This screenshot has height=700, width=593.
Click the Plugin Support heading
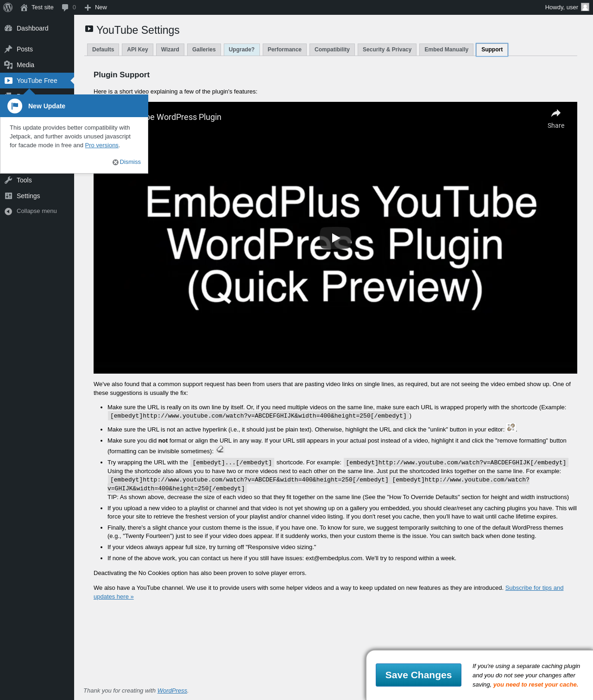pyautogui.click(x=121, y=75)
